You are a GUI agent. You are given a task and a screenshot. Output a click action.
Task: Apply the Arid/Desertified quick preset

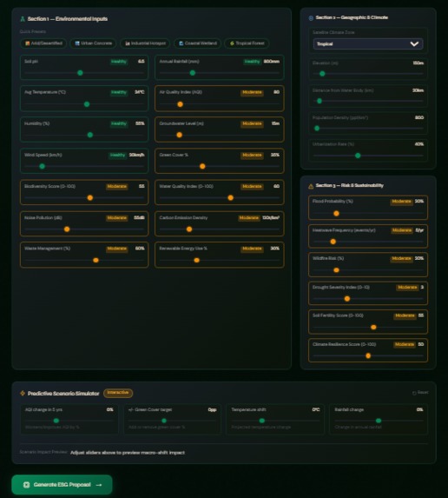coord(43,43)
